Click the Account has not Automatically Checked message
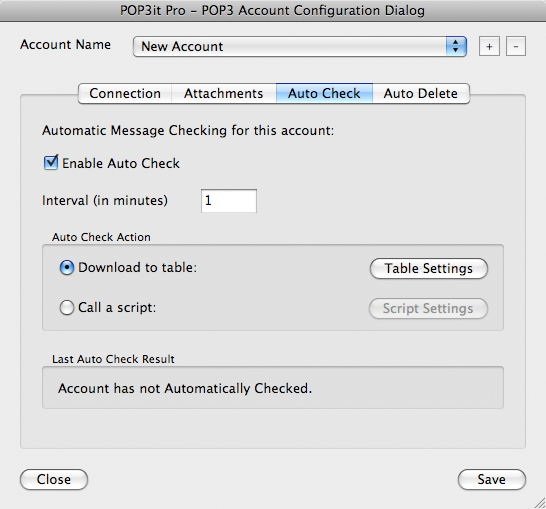Screen dimensions: 546x509 tap(185, 388)
